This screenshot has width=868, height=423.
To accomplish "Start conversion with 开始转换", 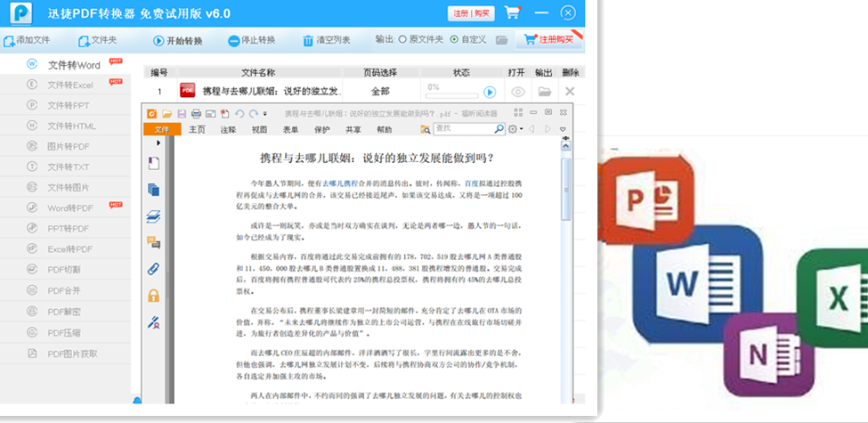I will 178,40.
